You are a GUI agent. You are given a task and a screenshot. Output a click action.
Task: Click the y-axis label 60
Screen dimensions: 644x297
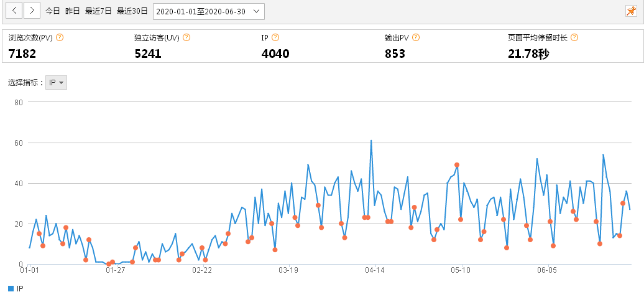tap(17, 143)
